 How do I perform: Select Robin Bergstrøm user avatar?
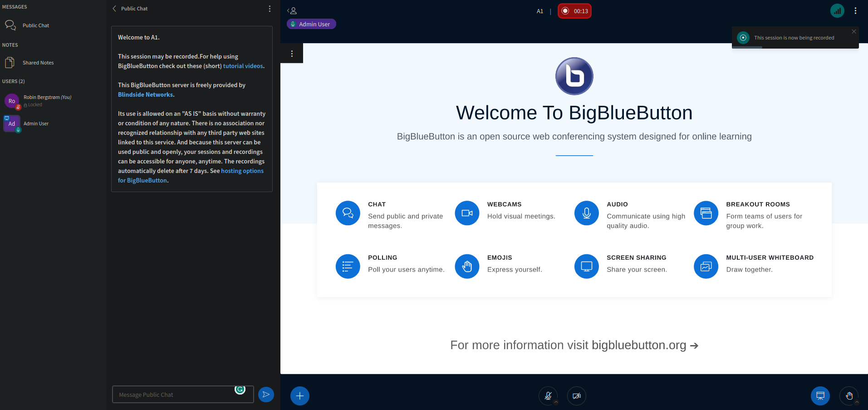(12, 101)
